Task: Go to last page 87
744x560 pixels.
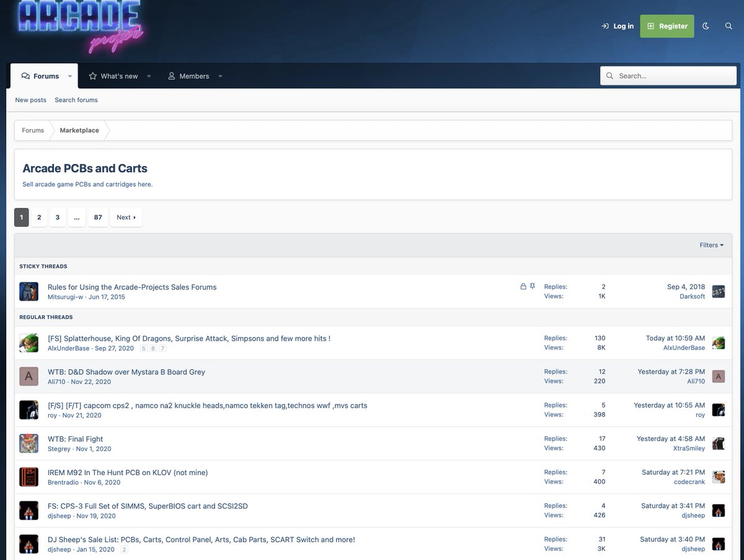Action: click(x=98, y=217)
